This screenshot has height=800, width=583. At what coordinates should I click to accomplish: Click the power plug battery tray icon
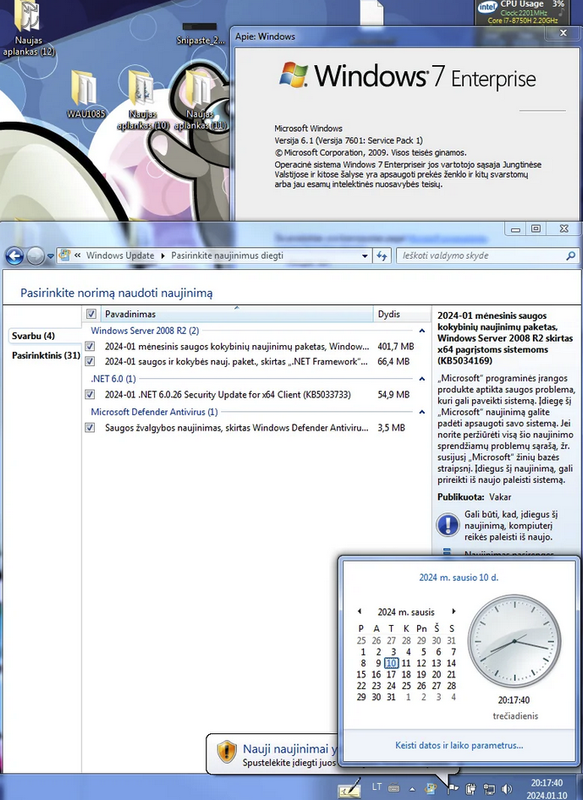tap(471, 789)
